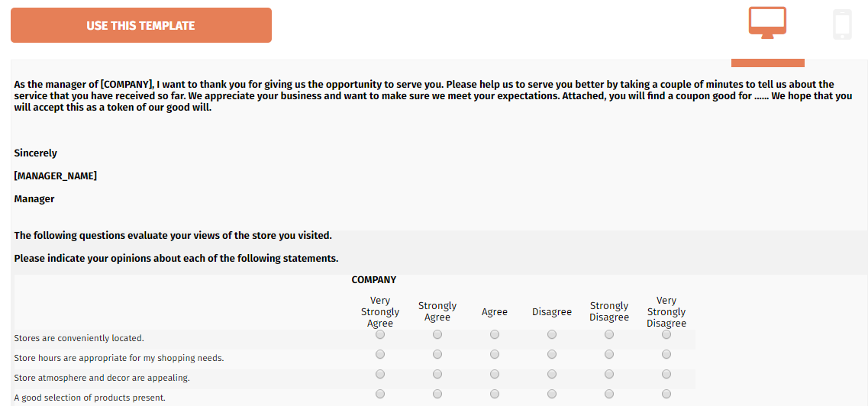Select Strongly Disagree for store hours
The height and width of the screenshot is (406, 868).
609,355
